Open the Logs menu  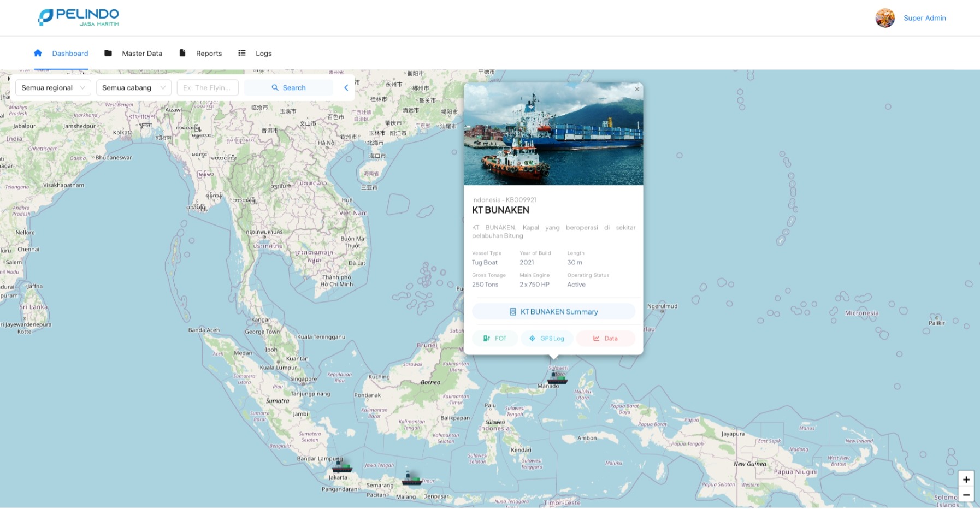255,54
